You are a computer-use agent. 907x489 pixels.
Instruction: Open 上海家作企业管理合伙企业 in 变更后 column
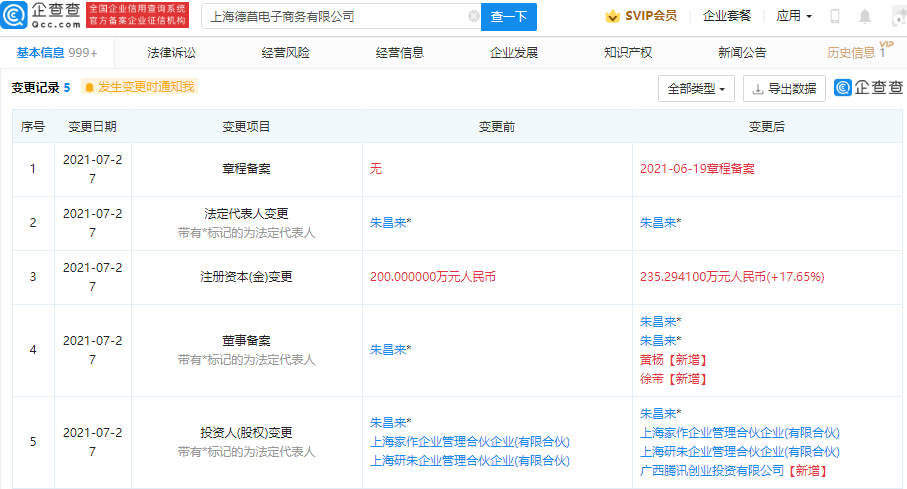coord(740,433)
